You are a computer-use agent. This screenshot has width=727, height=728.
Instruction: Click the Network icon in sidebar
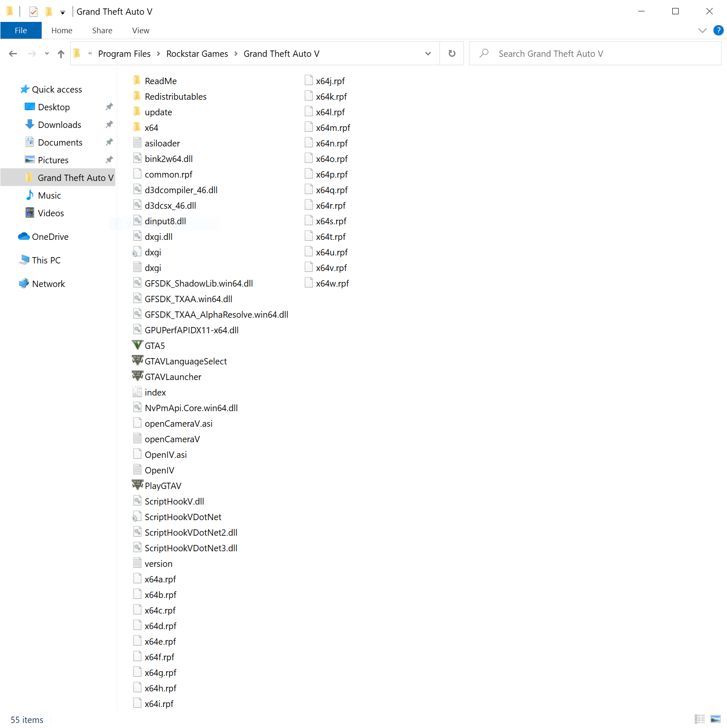(24, 284)
